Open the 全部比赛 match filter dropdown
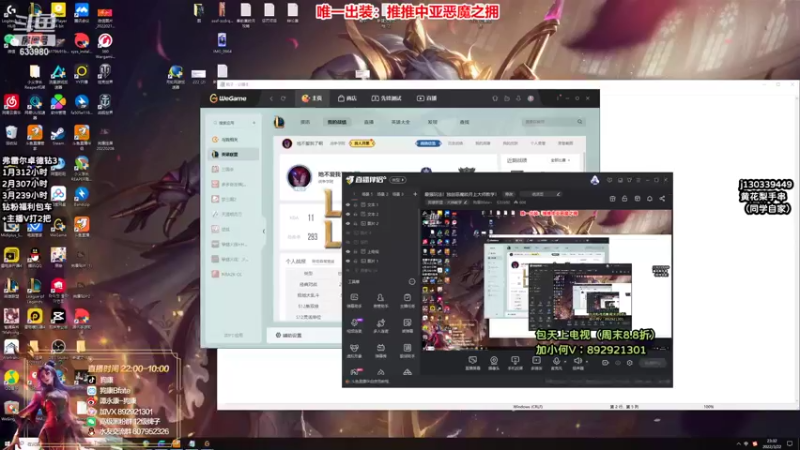This screenshot has height=450, width=800. 560,160
